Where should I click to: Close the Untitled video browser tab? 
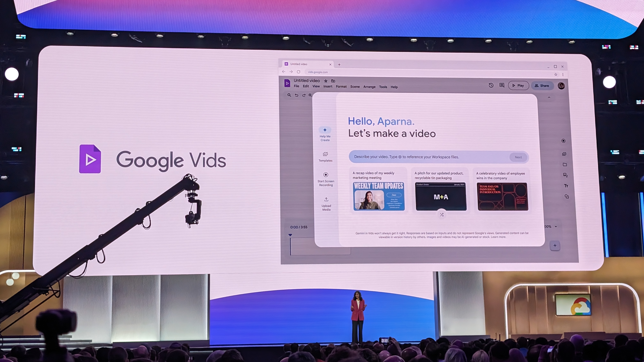pyautogui.click(x=330, y=64)
